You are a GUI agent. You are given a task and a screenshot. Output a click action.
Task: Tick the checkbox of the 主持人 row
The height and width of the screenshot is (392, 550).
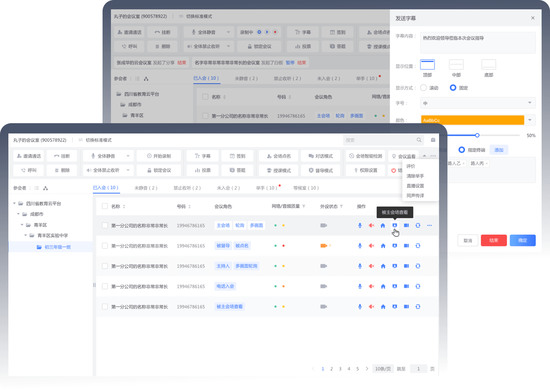point(105,266)
